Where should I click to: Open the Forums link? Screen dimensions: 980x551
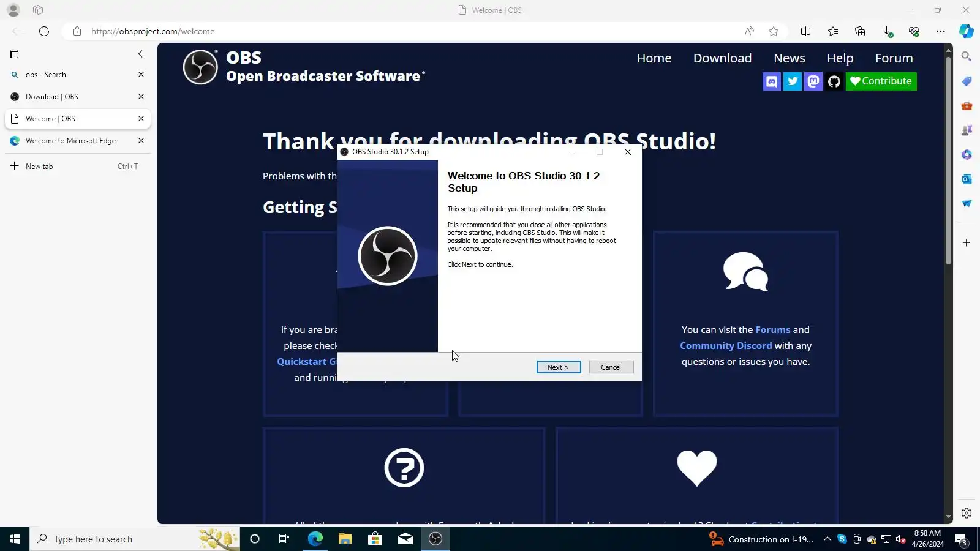[x=773, y=330]
